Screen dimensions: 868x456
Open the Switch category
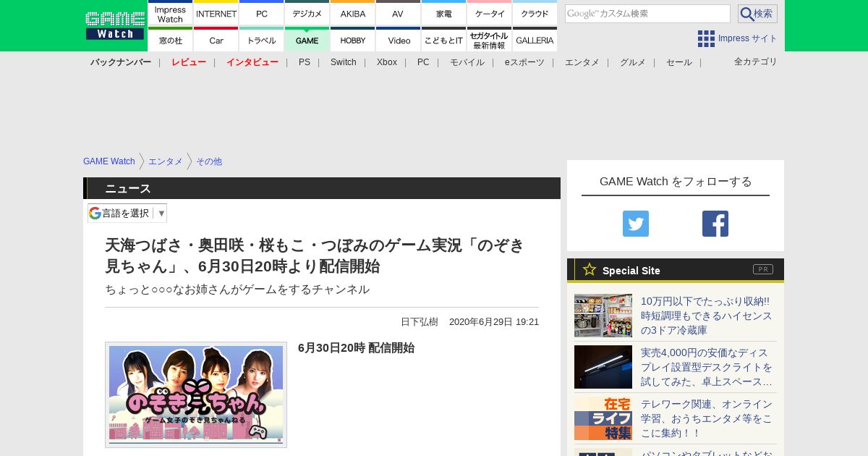344,62
